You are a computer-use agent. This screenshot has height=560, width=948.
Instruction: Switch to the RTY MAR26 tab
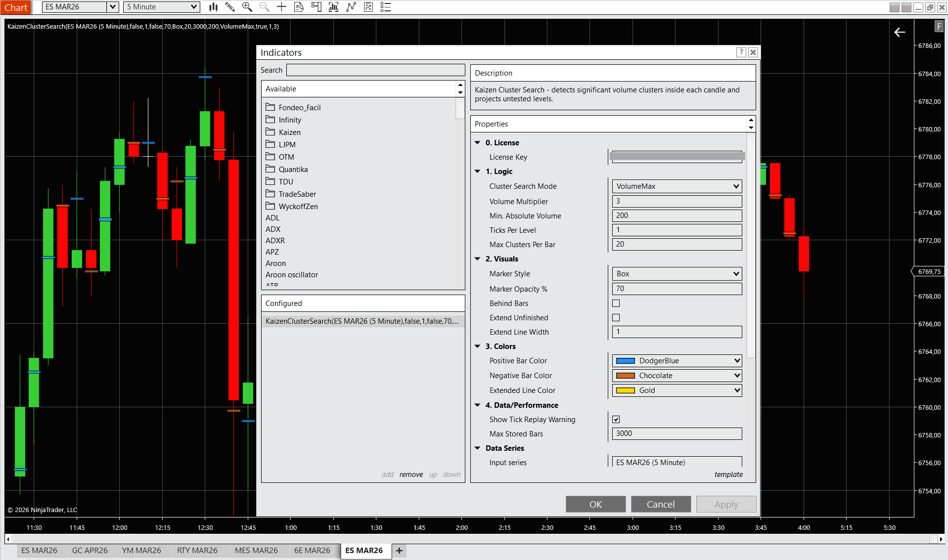pos(197,551)
